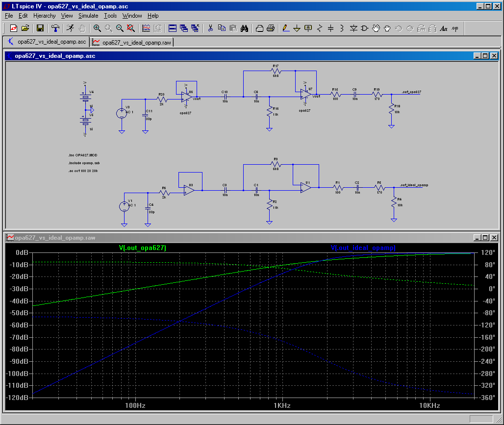Image resolution: width=504 pixels, height=425 pixels.
Task: Maximize the schematic sub-window
Action: pos(485,55)
